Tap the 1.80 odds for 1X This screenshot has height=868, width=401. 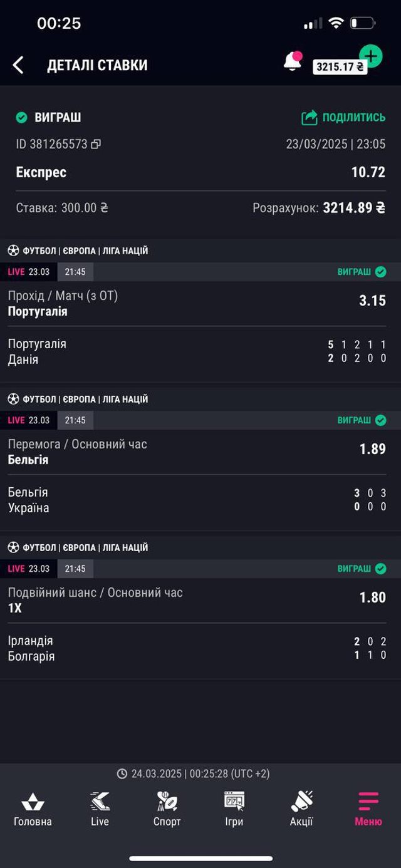point(372,597)
